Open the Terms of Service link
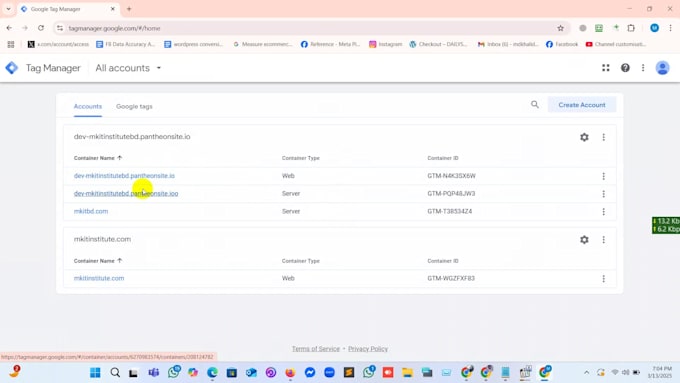 click(316, 349)
